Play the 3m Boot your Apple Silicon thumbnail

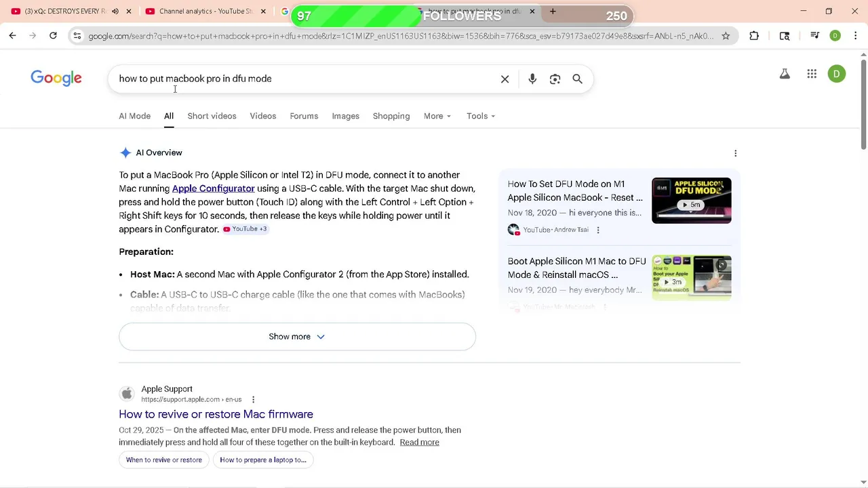[x=691, y=277]
